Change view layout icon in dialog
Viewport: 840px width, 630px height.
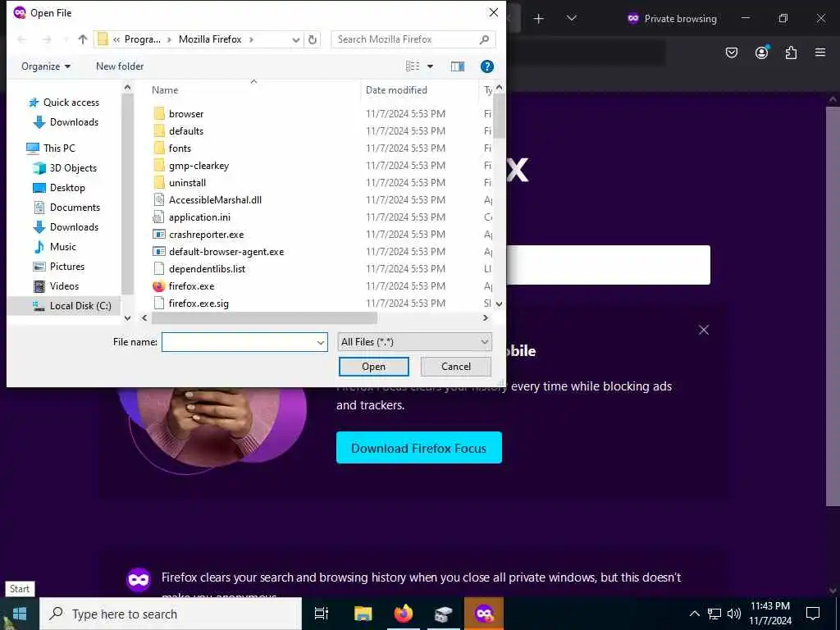click(413, 66)
